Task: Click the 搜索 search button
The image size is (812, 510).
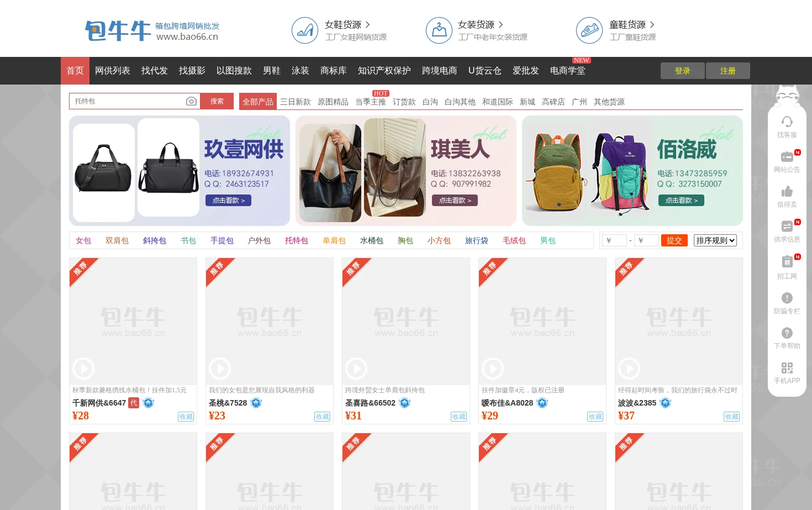Action: [x=217, y=101]
